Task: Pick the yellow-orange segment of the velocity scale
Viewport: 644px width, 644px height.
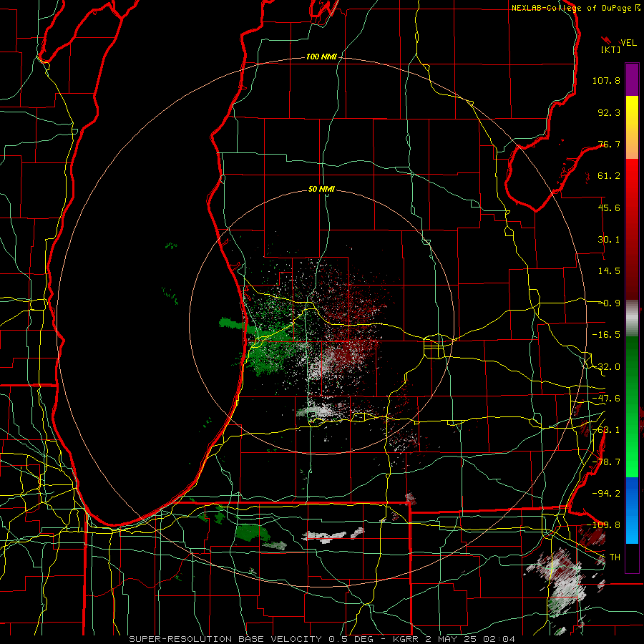Action: click(632, 127)
